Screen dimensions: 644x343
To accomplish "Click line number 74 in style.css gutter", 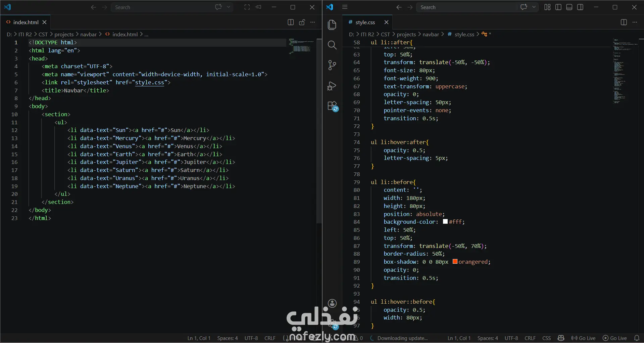I will pos(356,142).
